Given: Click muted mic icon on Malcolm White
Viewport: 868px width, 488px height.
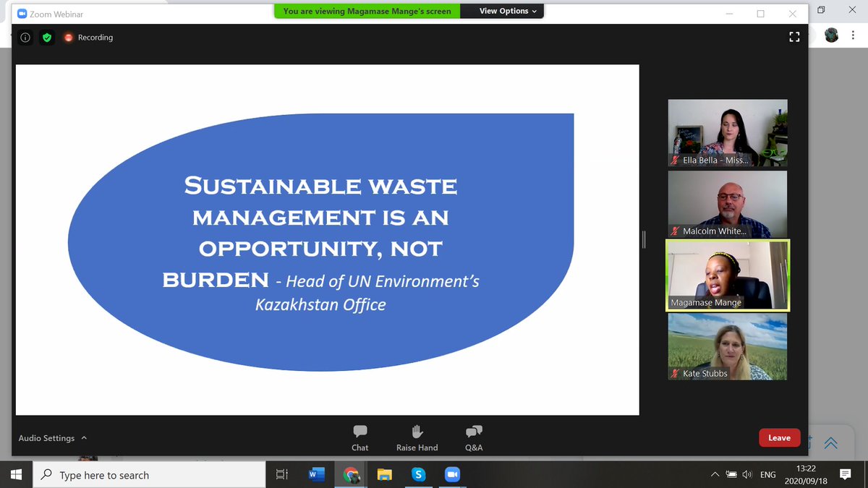Looking at the screenshot, I should [x=675, y=231].
